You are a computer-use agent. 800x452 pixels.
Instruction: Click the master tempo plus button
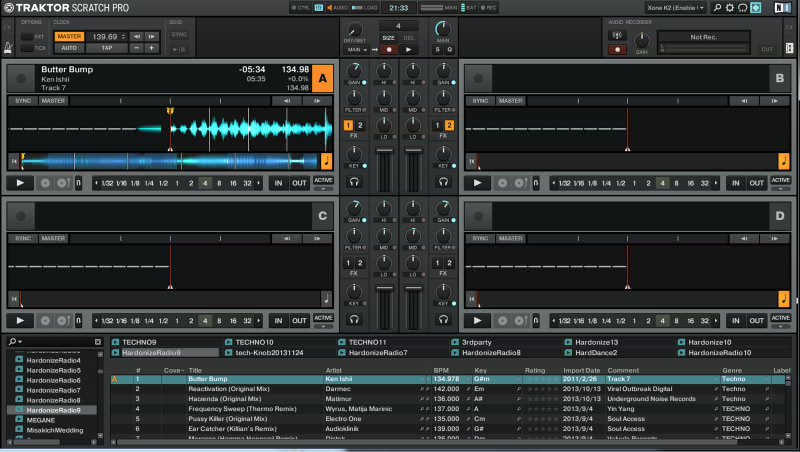pos(151,48)
